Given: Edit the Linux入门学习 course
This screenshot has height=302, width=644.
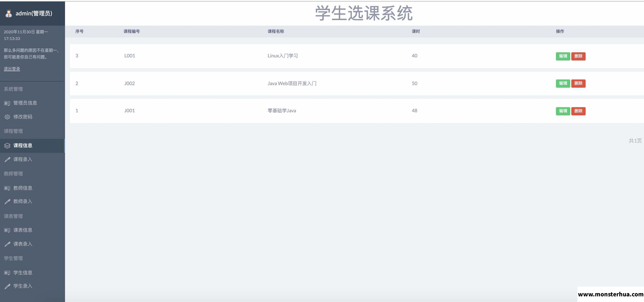Looking at the screenshot, I should point(563,56).
